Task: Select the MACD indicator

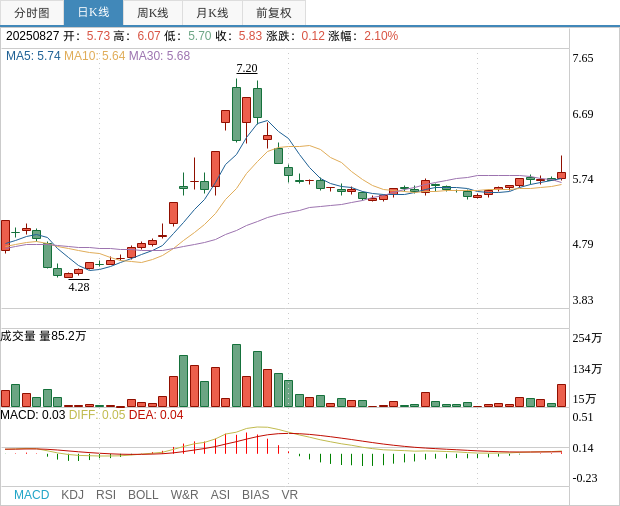Action: pyautogui.click(x=32, y=495)
